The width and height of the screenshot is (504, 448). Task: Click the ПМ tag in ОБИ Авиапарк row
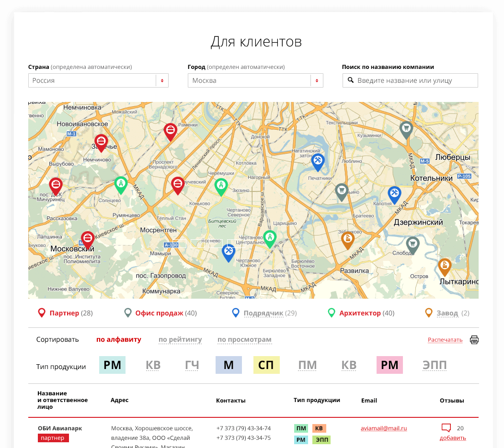(x=301, y=428)
